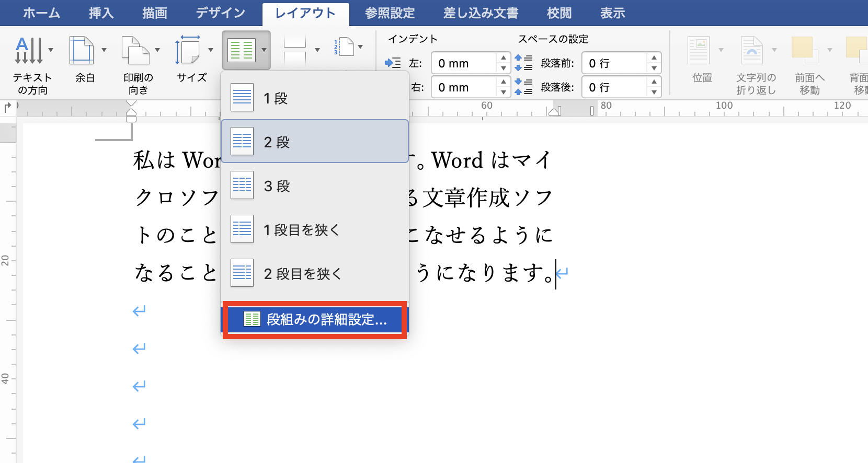Click the text 文章作成ソフ in the document
This screenshot has width=868, height=463.
(487, 198)
